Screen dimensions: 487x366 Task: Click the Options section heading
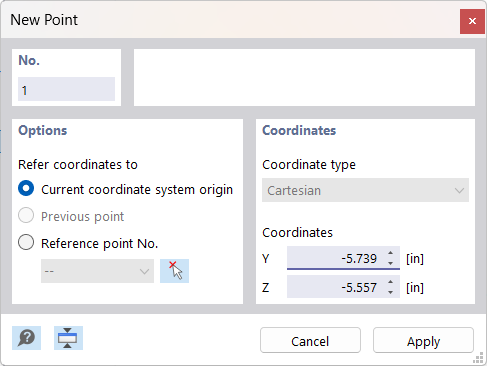click(x=43, y=130)
